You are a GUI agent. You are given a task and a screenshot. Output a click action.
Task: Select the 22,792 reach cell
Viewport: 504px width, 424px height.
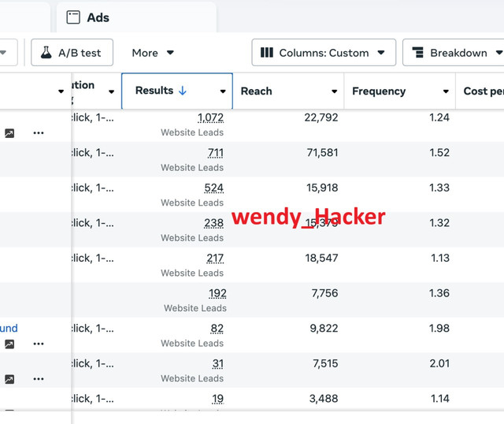click(321, 117)
